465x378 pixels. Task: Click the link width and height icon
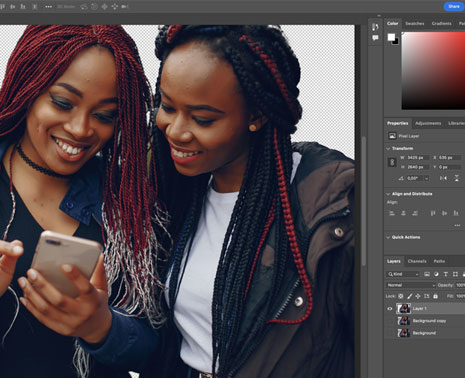[x=392, y=162]
